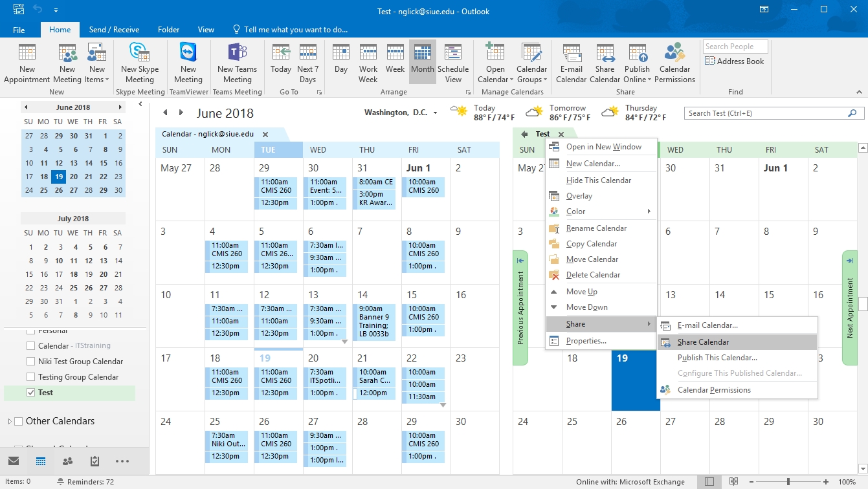Open the Address Book
The image size is (868, 489).
pos(735,61)
